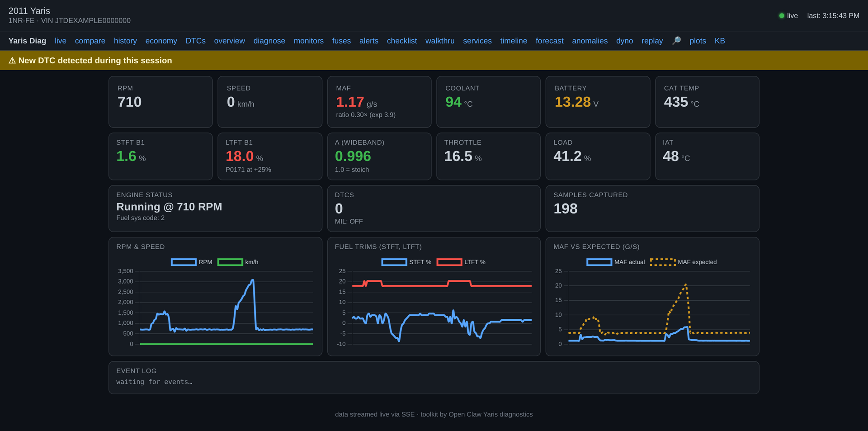Click the Running @ 710 RPM status

click(x=169, y=207)
